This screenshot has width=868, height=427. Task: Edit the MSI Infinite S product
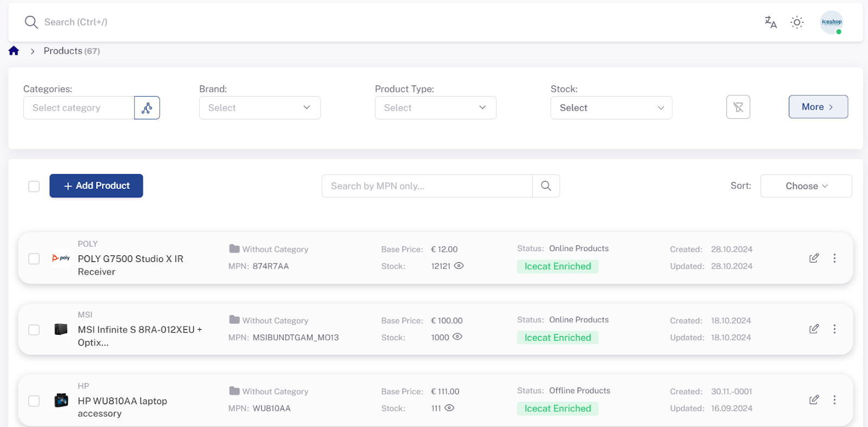pos(814,329)
